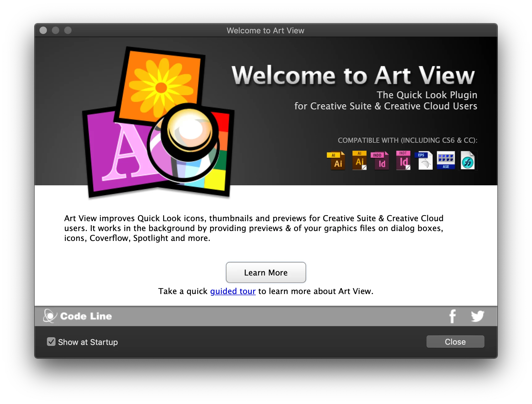Screen dimensions: 532x404
Task: Click the window zoom dot in titlebar
Action: tap(68, 30)
